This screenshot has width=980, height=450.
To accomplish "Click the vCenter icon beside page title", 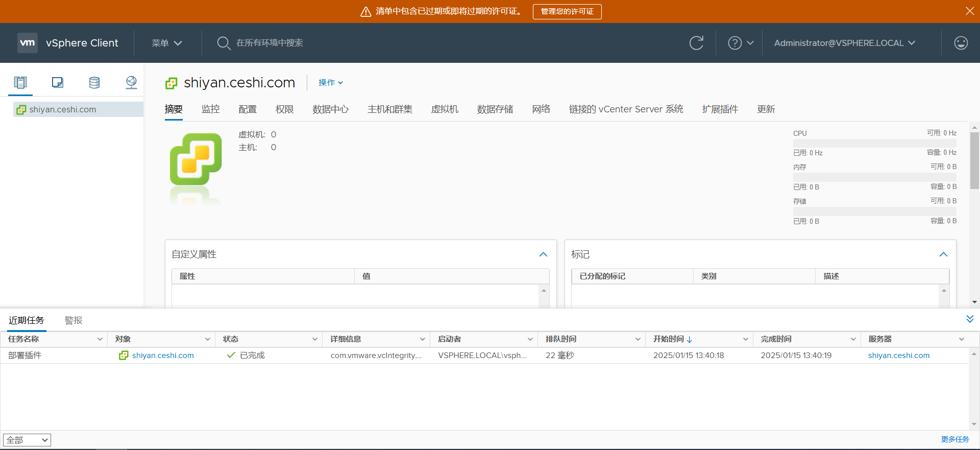I will 171,83.
